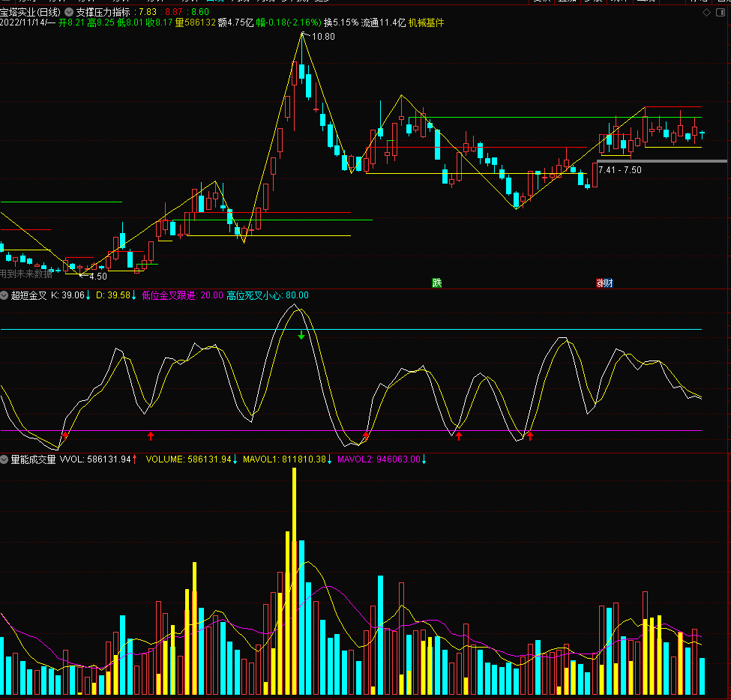Click the K: 39.06 value

click(x=68, y=295)
